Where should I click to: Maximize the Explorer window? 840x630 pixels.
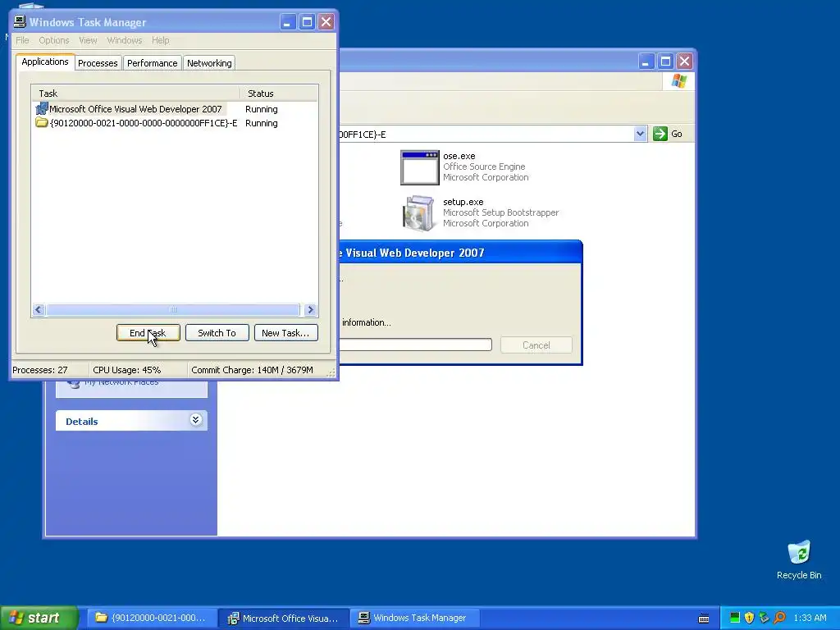pyautogui.click(x=665, y=61)
